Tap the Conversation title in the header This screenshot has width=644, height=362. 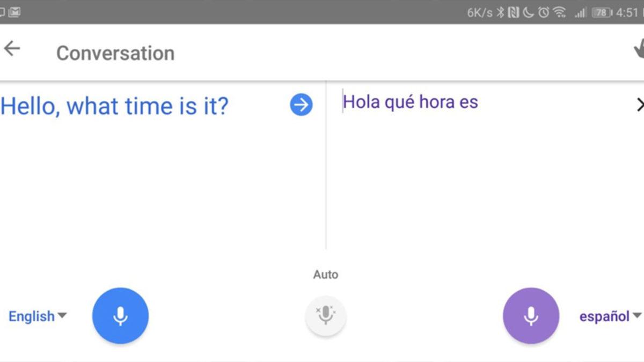(115, 52)
